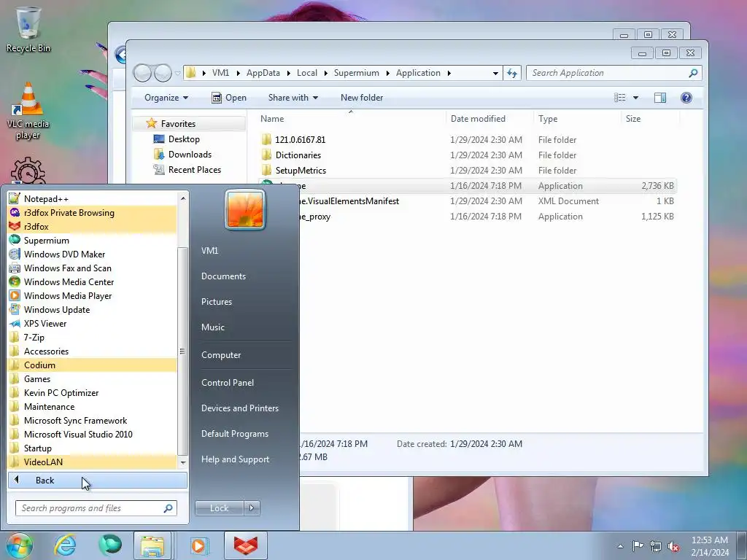Click Open in the Explorer toolbar
The image size is (747, 560).
tap(229, 98)
